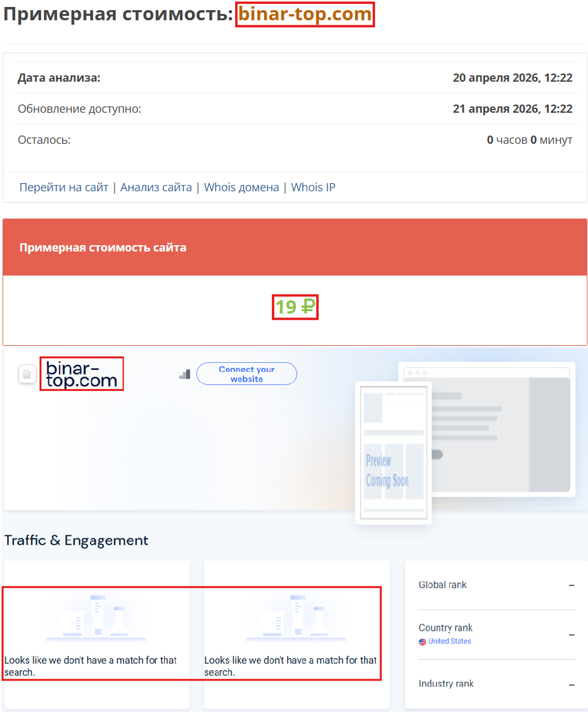Open the 'Whois домена' link

pyautogui.click(x=241, y=187)
